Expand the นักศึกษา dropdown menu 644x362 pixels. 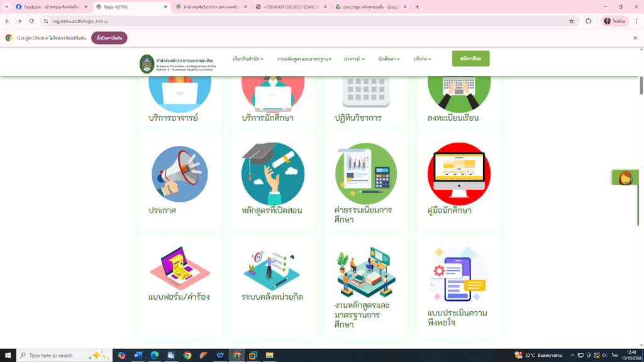point(389,59)
